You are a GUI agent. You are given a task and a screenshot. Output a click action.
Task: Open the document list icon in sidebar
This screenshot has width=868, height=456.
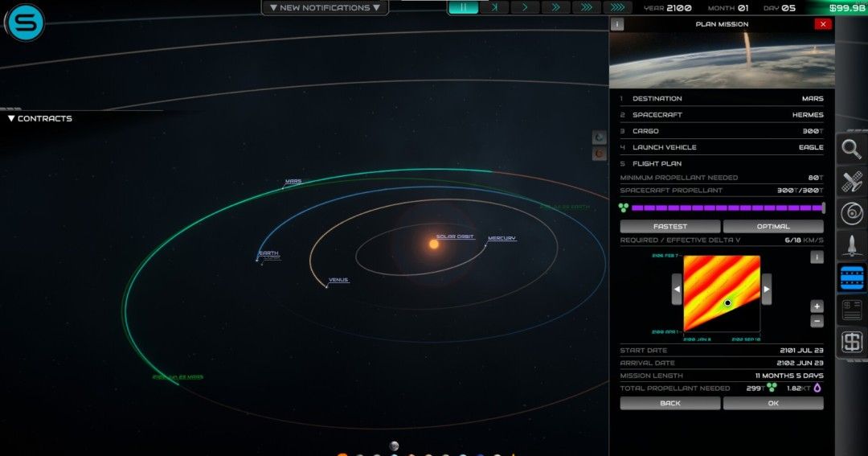point(852,310)
